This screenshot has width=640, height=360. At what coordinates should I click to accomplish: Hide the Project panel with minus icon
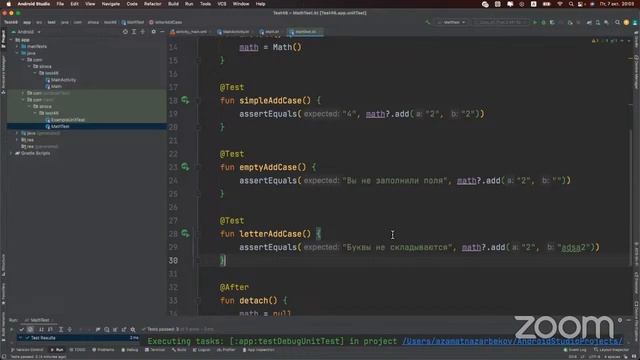[x=162, y=32]
